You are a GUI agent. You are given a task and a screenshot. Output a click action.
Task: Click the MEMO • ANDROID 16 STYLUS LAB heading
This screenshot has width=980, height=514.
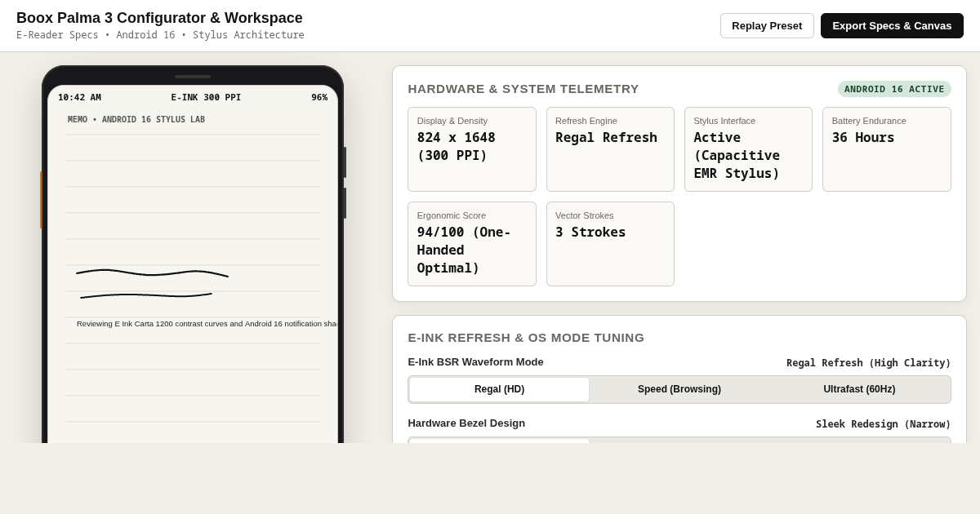136,120
